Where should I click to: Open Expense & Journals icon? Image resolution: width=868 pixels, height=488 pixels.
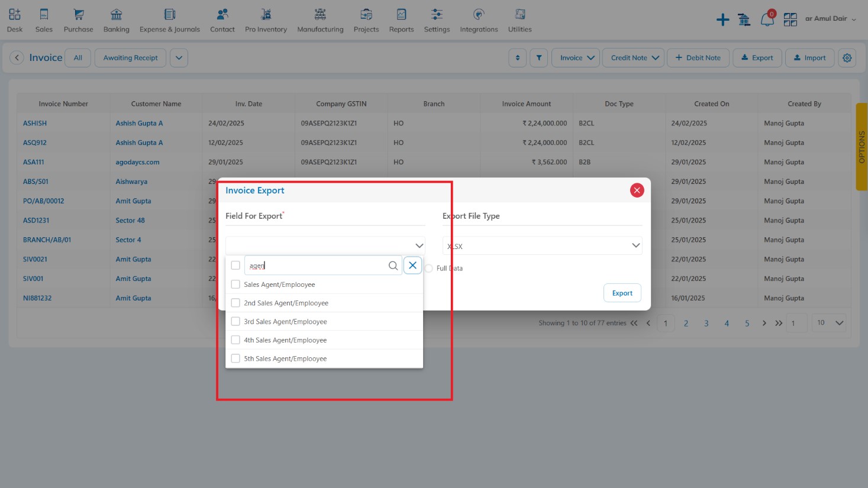pos(170,14)
